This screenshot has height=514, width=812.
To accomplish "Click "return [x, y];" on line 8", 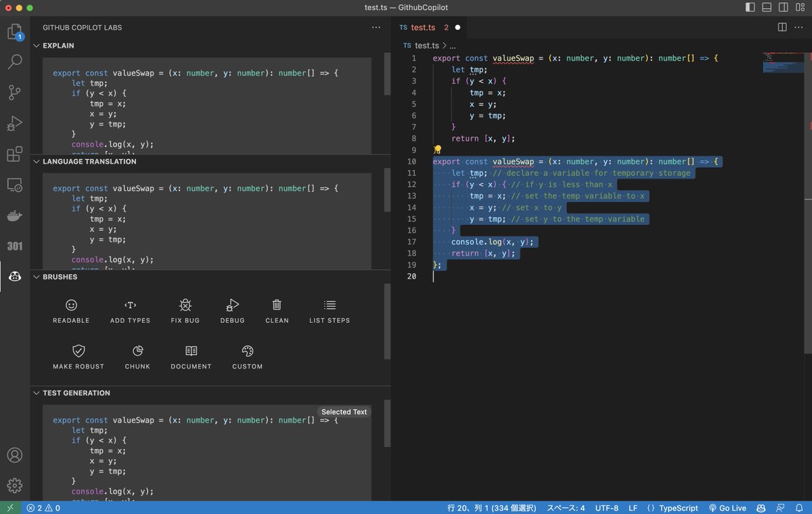I will (483, 138).
